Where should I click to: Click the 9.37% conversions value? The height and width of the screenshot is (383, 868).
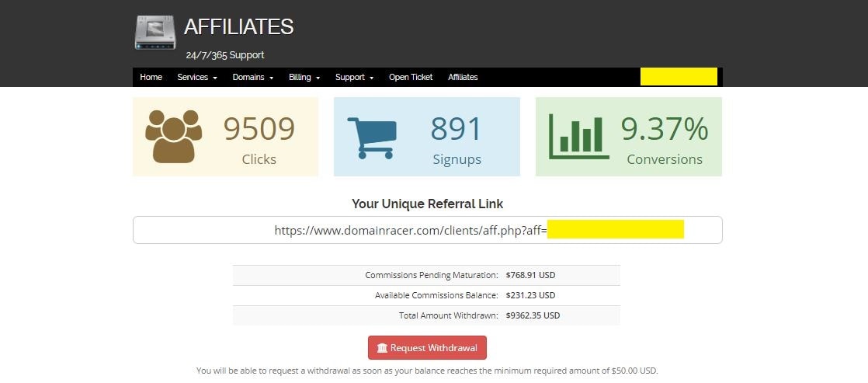(665, 129)
